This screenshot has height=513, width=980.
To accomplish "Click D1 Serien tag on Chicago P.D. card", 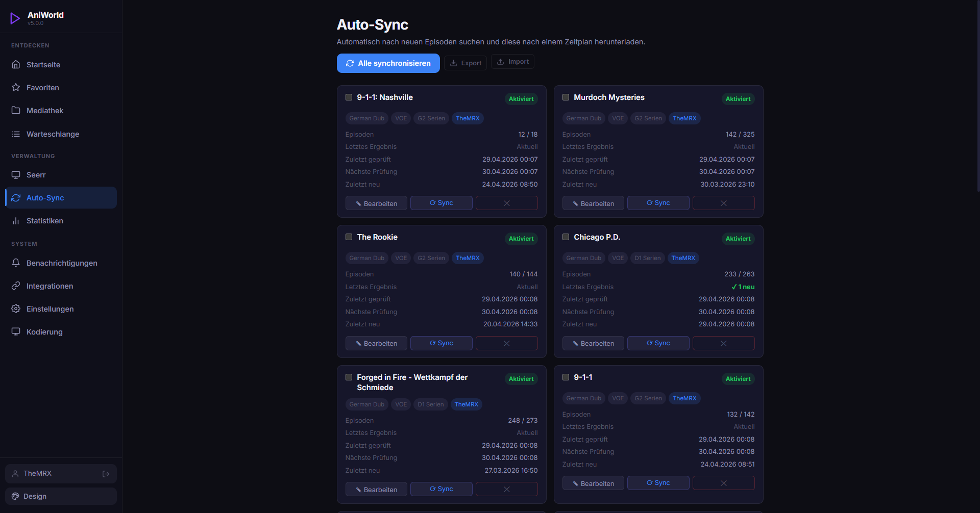I will 648,258.
